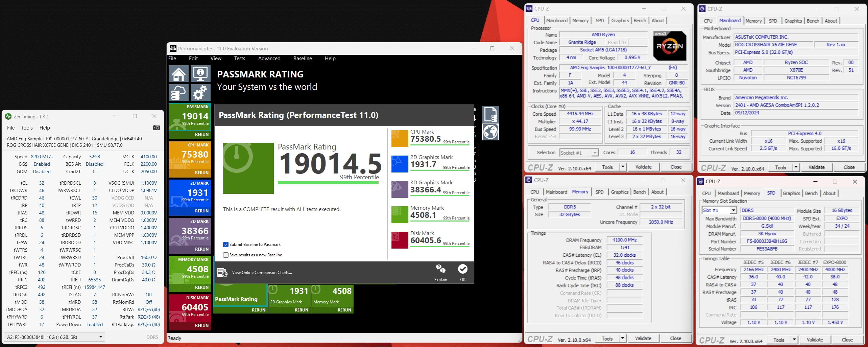Click Core Speed value field in CPU-Z

pyautogui.click(x=580, y=114)
